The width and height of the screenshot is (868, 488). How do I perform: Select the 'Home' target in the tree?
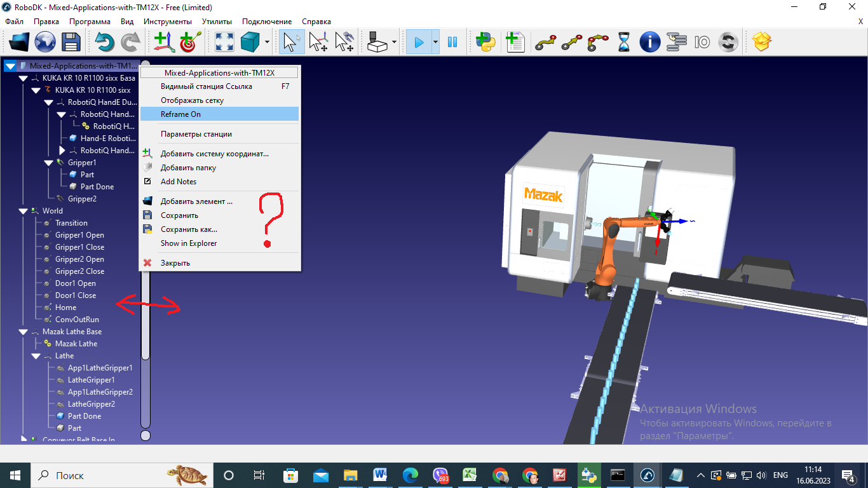65,308
